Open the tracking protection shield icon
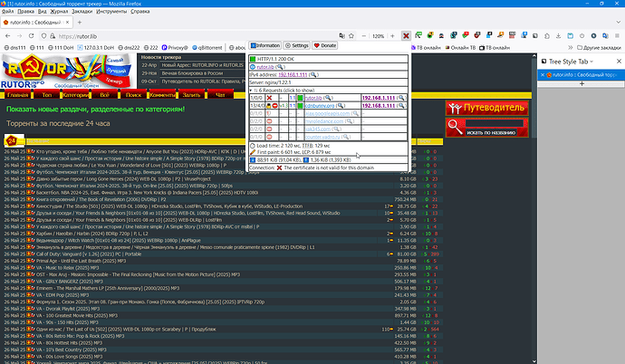The image size is (625, 364). (x=43, y=36)
